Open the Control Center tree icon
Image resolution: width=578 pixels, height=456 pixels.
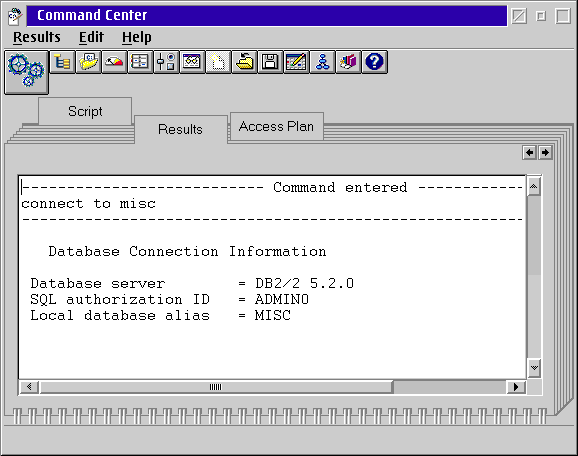click(x=62, y=62)
